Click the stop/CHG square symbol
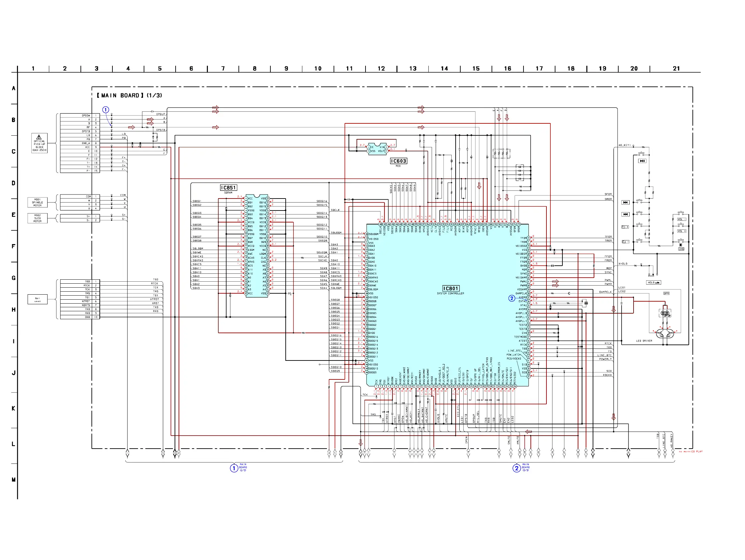The height and width of the screenshot is (560, 745). coord(681,245)
